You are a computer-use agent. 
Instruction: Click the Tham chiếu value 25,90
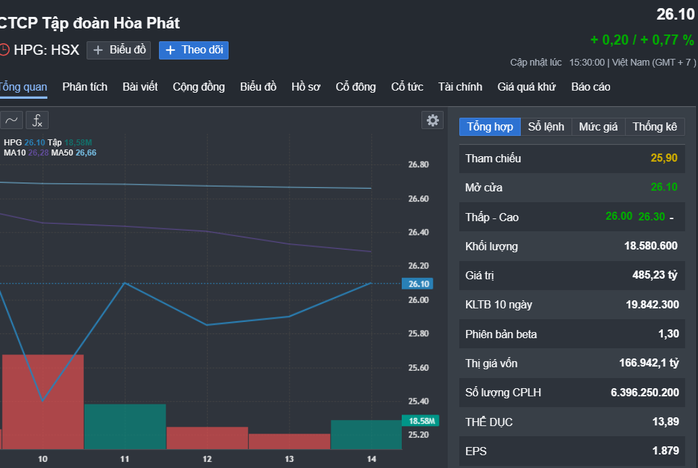click(x=664, y=158)
